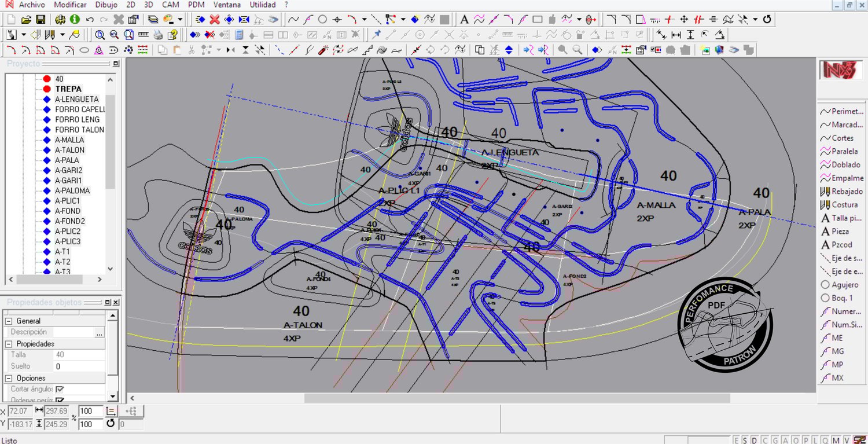This screenshot has width=868, height=444.
Task: Open the Dibujo menu
Action: (106, 5)
